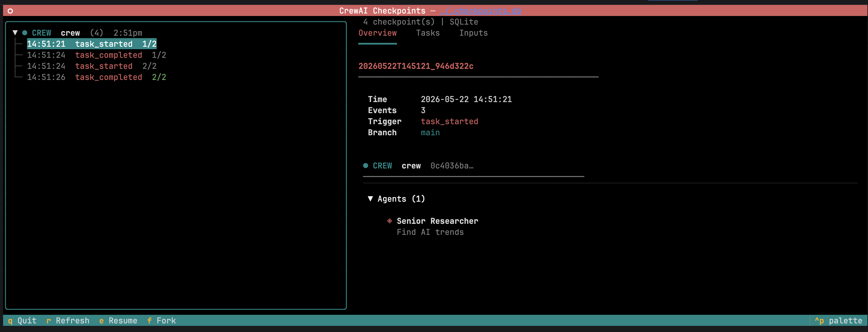Screen dimensions: 868x332
Task: Select the 14:51:24 task_started 2/2 checkpoint
Action: pyautogui.click(x=92, y=66)
